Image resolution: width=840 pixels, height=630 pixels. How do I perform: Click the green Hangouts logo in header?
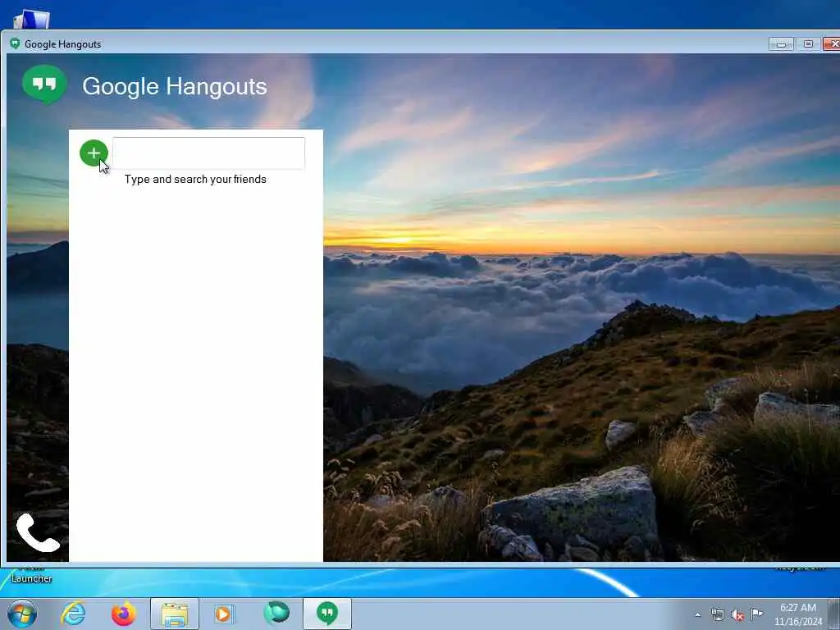coord(44,84)
